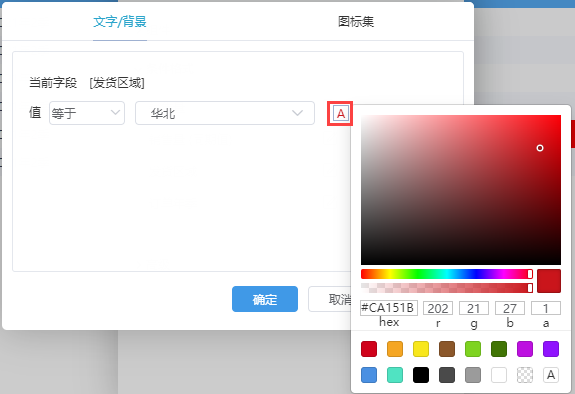
Task: Switch to the 文字/背景 tab
Action: [120, 22]
